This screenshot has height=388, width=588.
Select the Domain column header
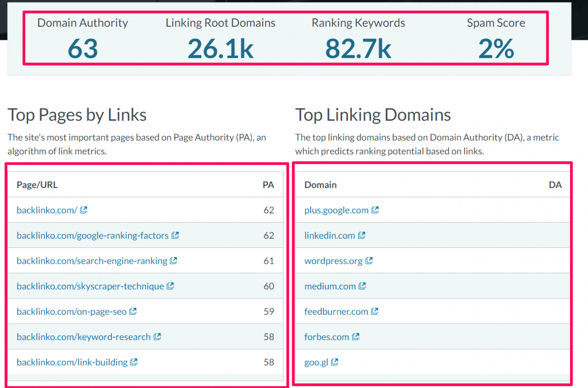[x=320, y=185]
